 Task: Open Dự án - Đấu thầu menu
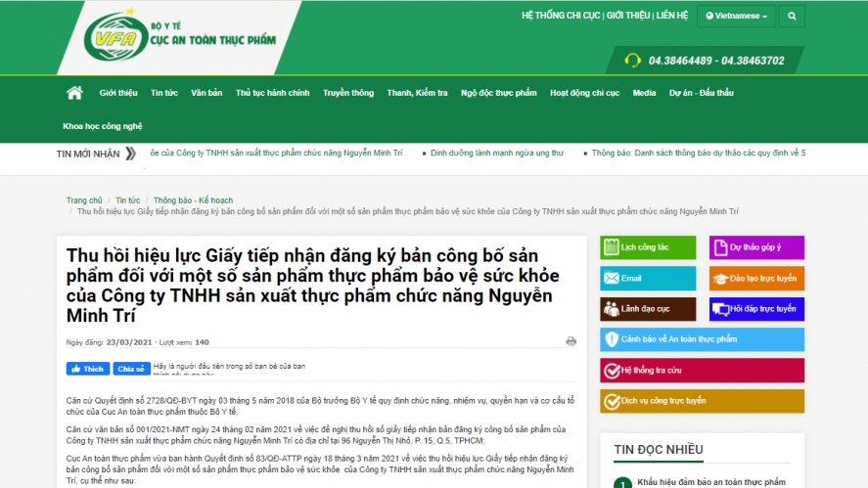tap(702, 93)
